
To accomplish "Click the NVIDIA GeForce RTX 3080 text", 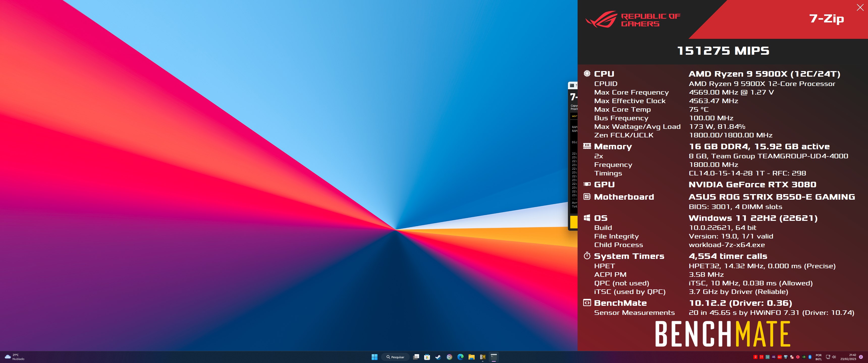I will click(752, 185).
